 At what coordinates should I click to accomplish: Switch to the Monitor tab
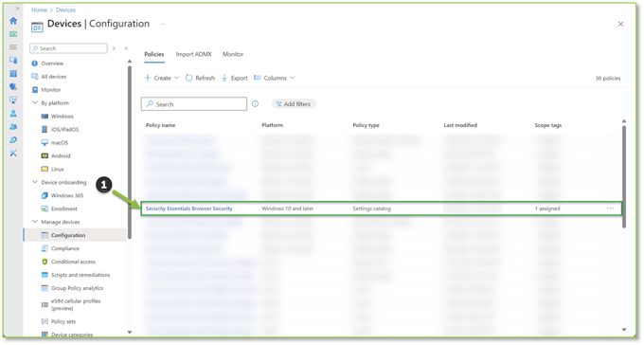click(233, 54)
